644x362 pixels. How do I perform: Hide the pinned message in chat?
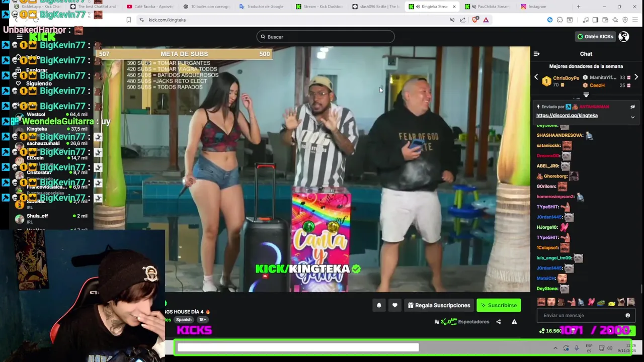coord(632,107)
